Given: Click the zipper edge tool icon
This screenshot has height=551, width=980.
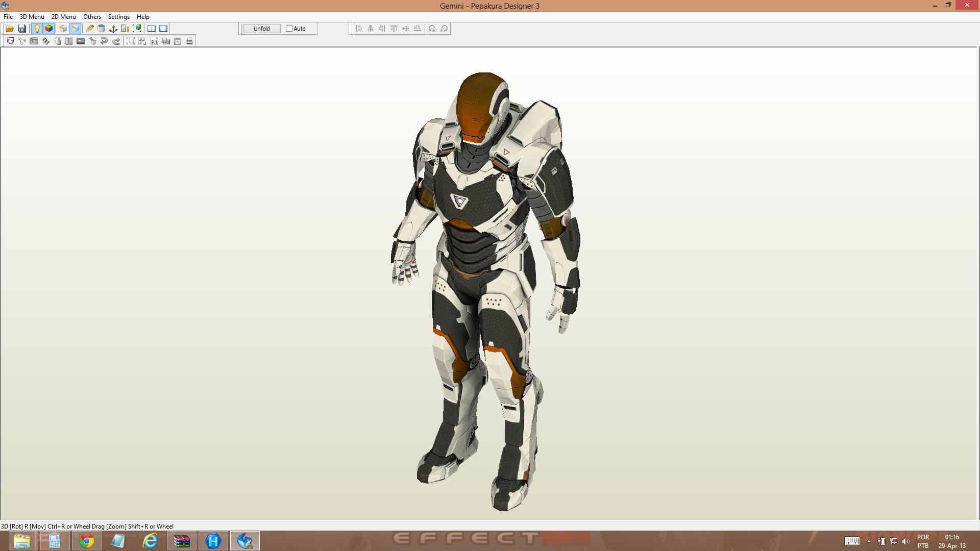Looking at the screenshot, I should pyautogui.click(x=34, y=41).
